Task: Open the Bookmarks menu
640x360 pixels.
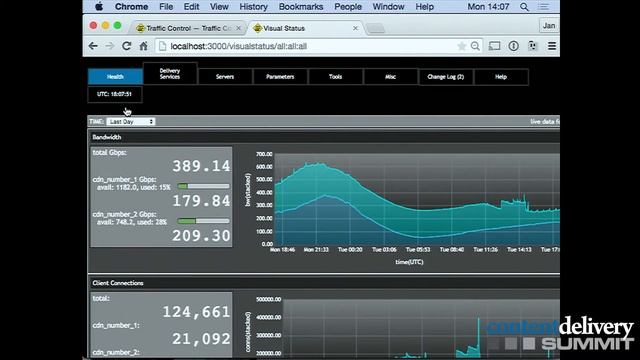Action: pyautogui.click(x=301, y=7)
